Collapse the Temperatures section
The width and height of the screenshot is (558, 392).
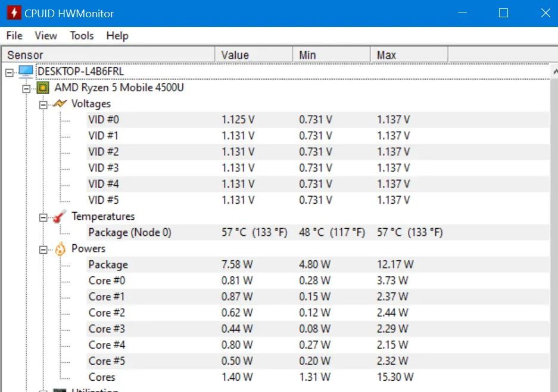click(x=43, y=217)
